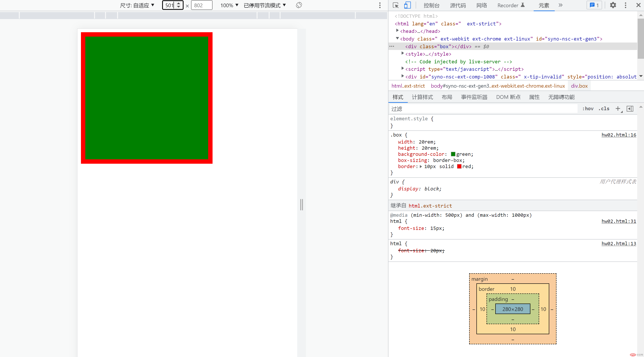Open source link hw02.html:16
The height and width of the screenshot is (357, 644).
[619, 135]
